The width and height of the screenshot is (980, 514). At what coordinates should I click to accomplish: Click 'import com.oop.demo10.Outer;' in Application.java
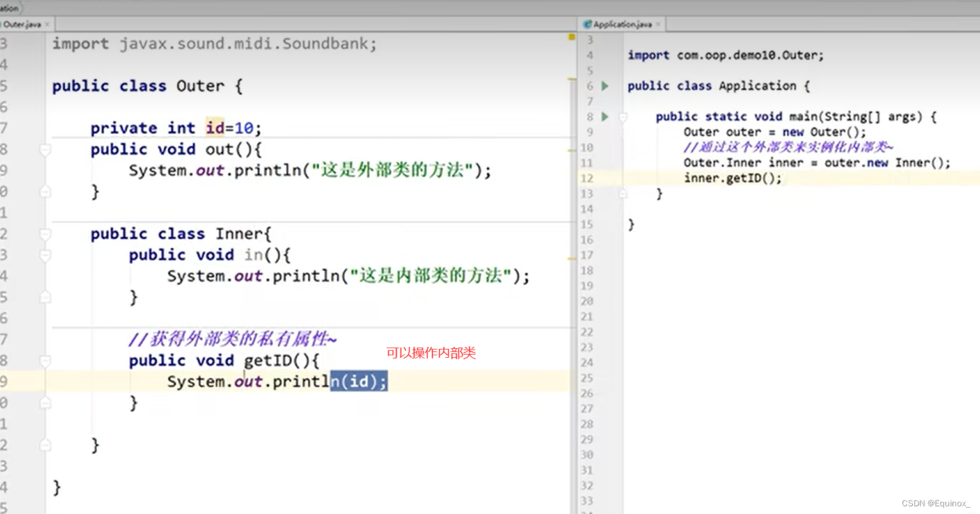[725, 55]
